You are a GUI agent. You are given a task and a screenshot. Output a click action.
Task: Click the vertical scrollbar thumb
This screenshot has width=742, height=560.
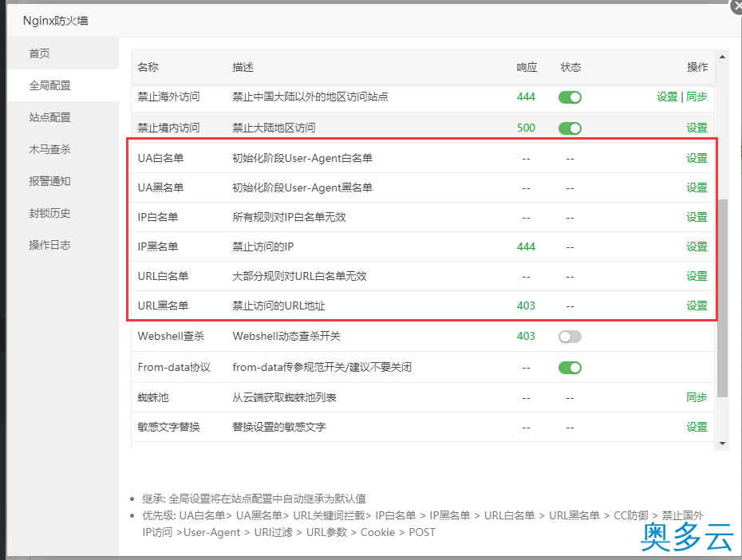(722, 298)
